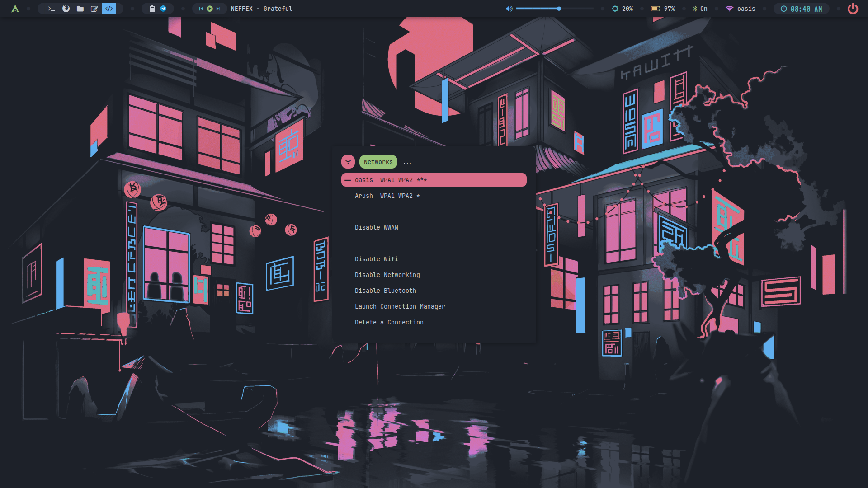Skip to the next track
Screen dimensions: 868x488
(x=218, y=9)
